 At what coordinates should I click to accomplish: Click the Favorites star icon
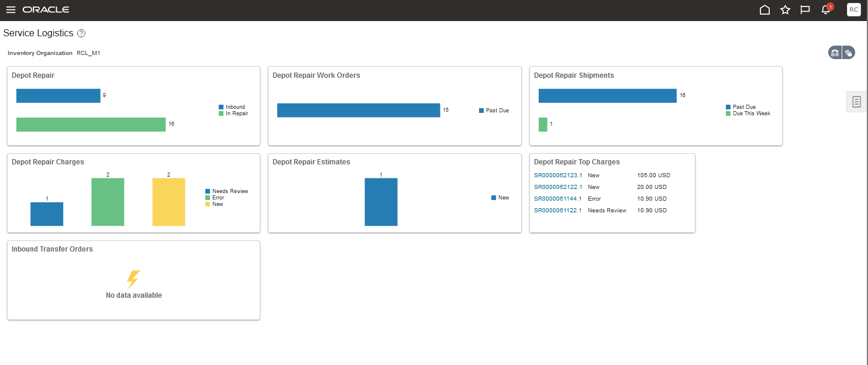(x=785, y=9)
